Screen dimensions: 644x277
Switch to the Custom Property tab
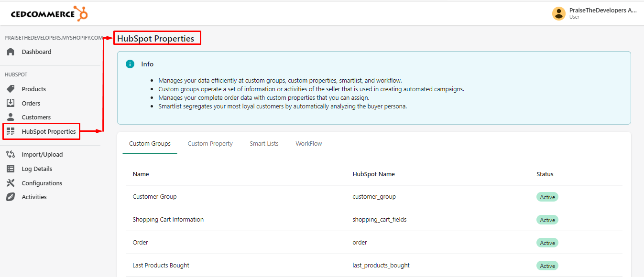point(210,143)
